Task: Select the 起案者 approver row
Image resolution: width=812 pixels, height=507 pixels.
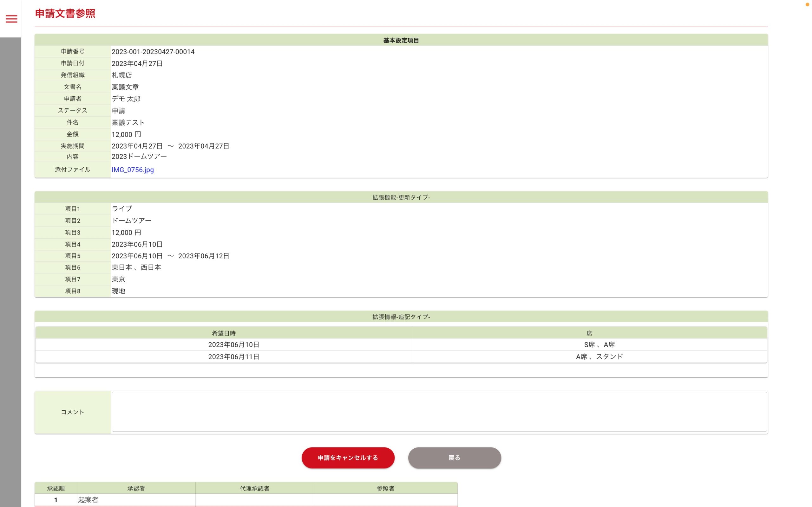Action: point(88,500)
